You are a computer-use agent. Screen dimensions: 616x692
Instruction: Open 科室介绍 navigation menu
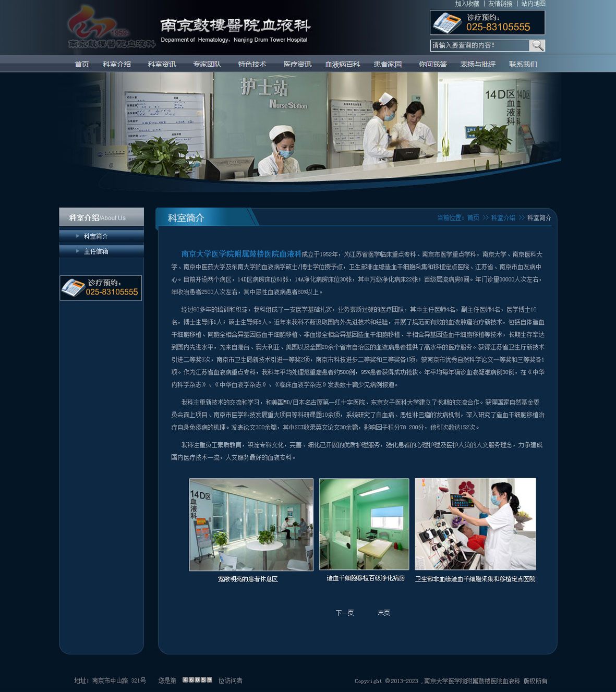117,64
